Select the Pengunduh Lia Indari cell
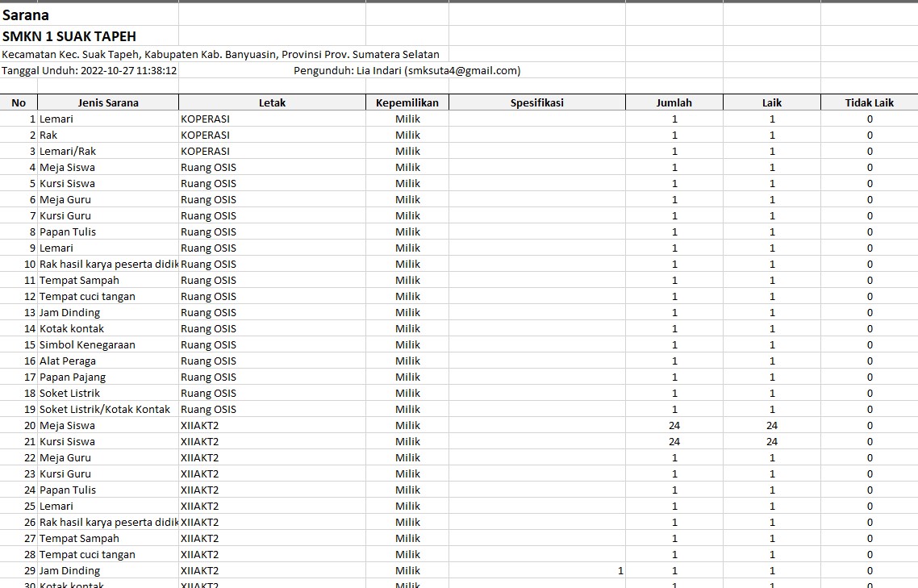This screenshot has height=588, width=918. point(407,71)
